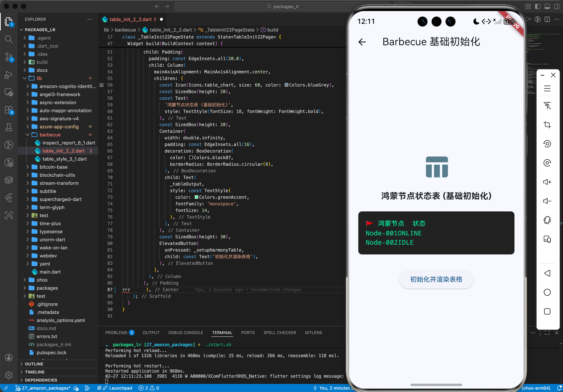This screenshot has width=563, height=392.
Task: Collapse the lib folder
Action: pos(58,78)
